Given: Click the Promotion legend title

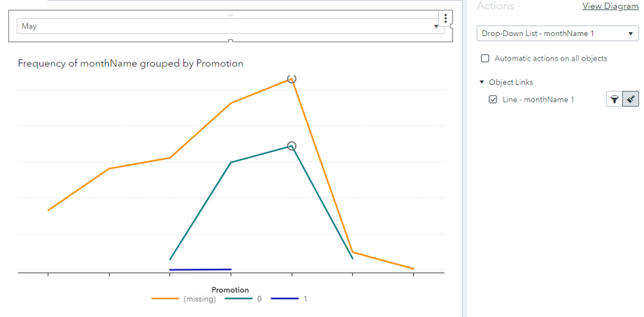Looking at the screenshot, I should coord(230,290).
